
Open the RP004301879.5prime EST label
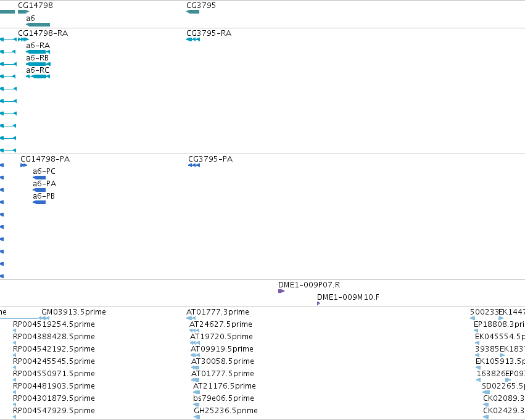coord(54,398)
